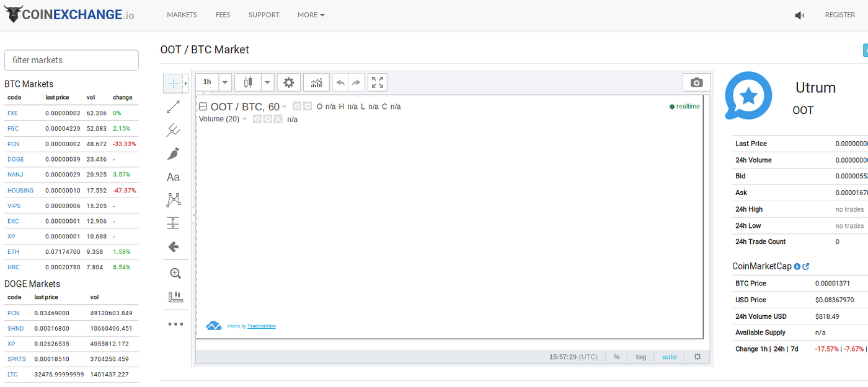Click the redo arrow
This screenshot has height=387, width=868.
click(356, 82)
